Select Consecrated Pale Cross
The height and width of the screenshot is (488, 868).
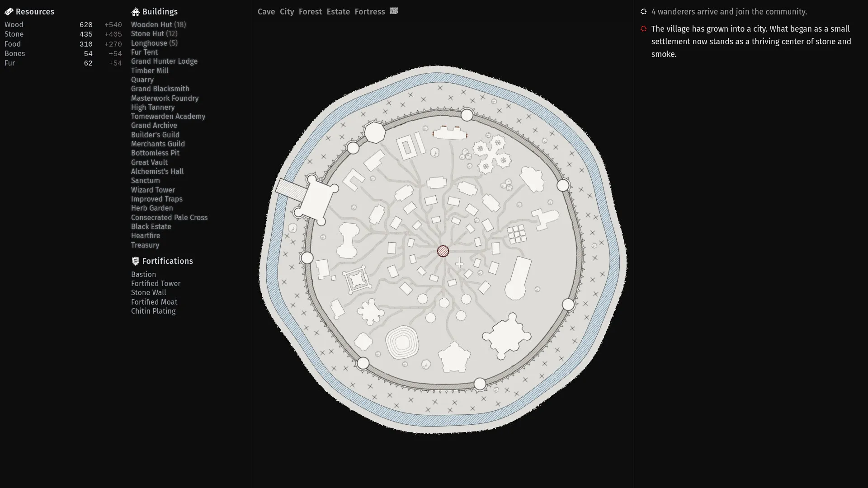[169, 217]
